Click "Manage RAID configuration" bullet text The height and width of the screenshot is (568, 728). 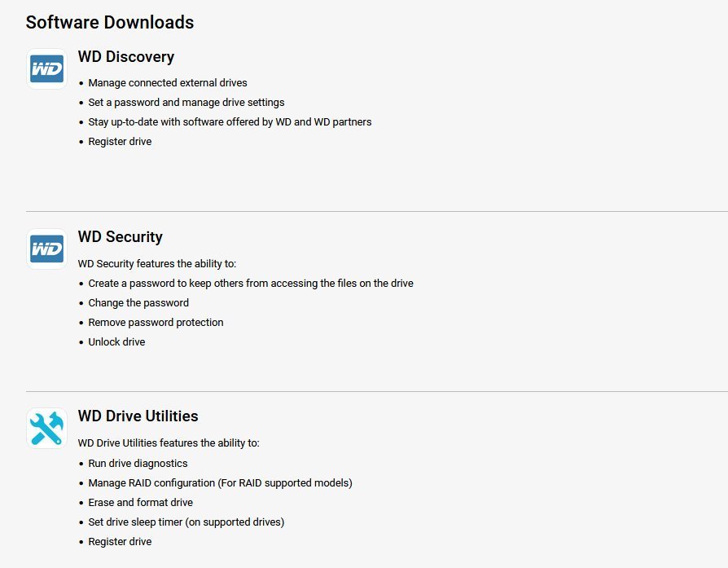[x=220, y=483]
